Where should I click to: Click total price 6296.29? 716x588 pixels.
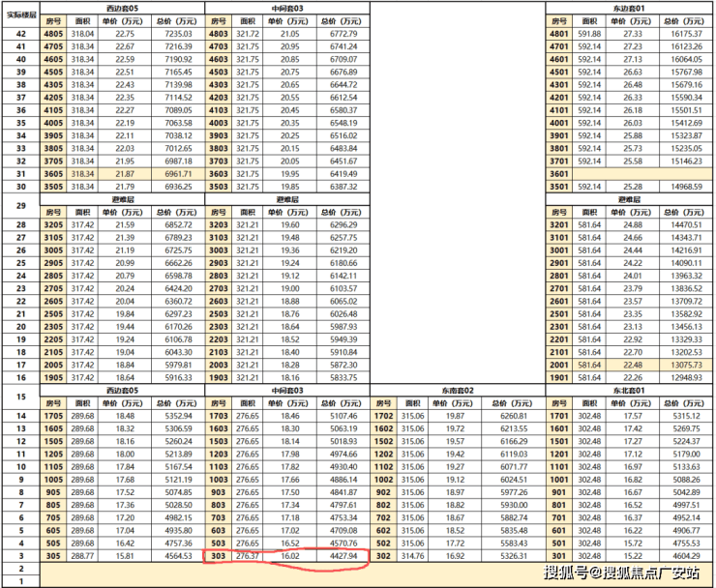click(x=343, y=224)
